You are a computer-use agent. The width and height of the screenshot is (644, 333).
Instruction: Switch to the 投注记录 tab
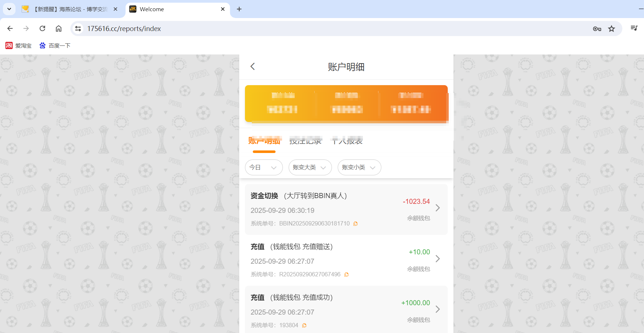pos(306,141)
